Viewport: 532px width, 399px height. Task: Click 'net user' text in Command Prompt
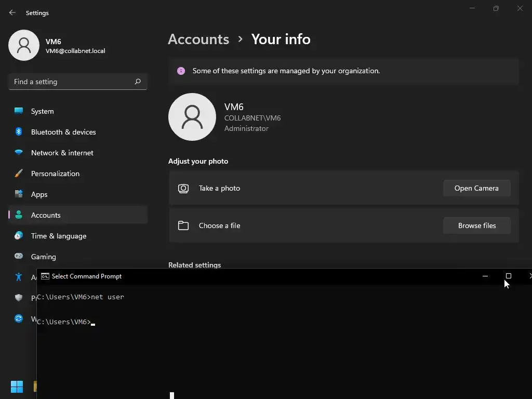click(x=108, y=297)
